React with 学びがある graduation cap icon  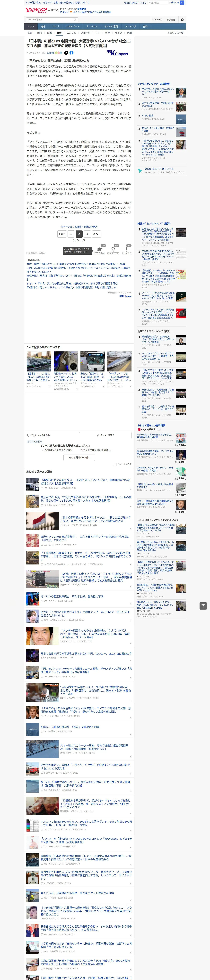click(99, 250)
